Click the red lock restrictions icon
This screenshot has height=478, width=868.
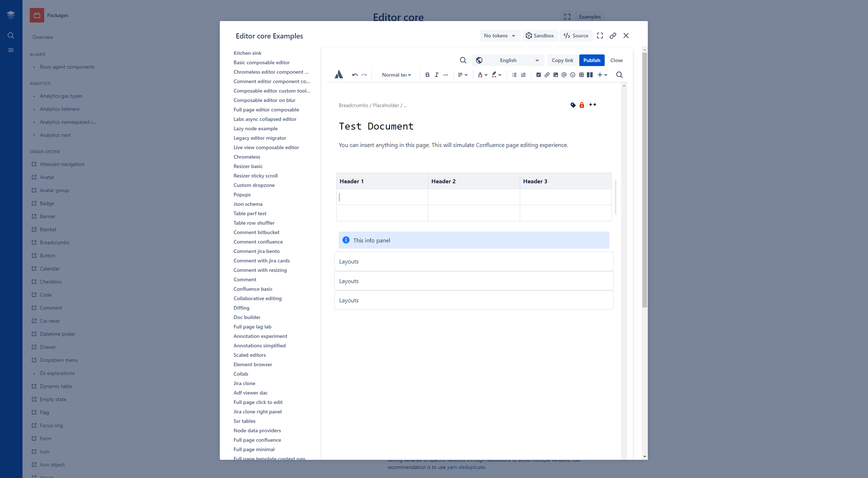point(582,105)
